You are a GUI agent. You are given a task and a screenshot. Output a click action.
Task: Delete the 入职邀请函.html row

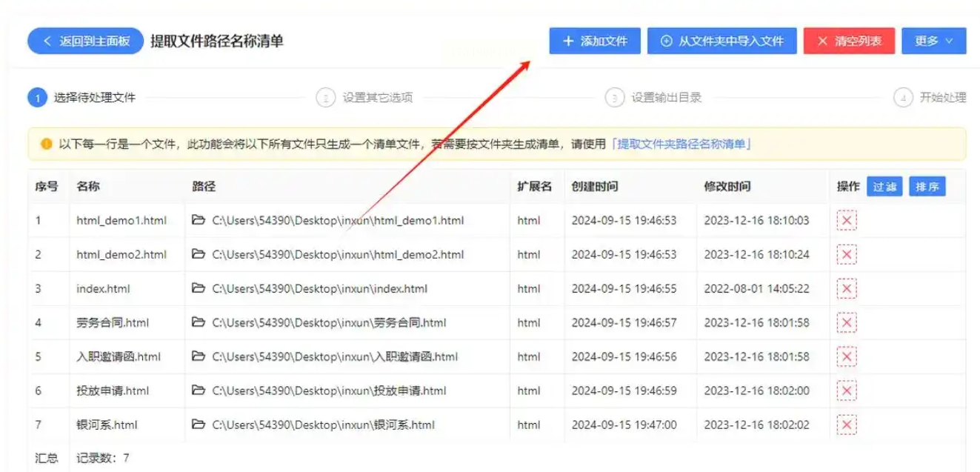847,356
